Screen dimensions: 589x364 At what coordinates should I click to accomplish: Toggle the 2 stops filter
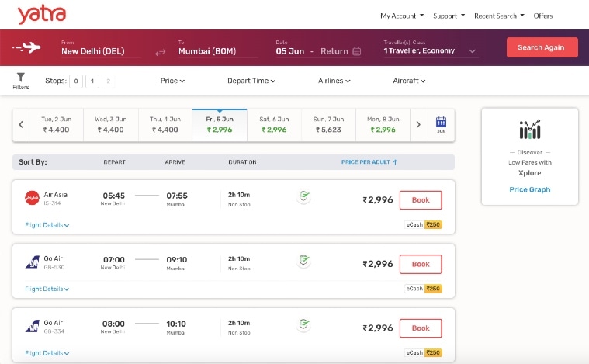pos(108,81)
